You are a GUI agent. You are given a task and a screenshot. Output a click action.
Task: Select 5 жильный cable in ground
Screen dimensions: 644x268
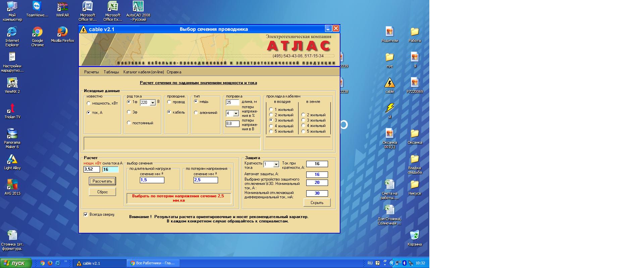pyautogui.click(x=303, y=131)
